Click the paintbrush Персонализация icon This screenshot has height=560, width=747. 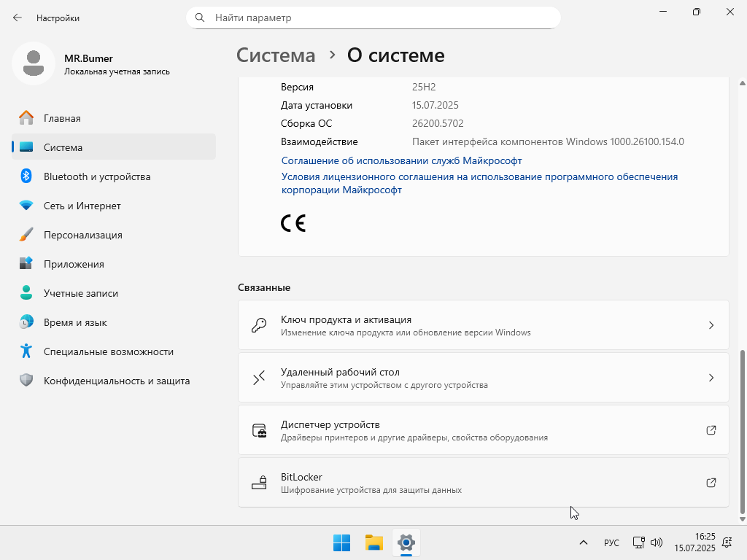tap(26, 234)
